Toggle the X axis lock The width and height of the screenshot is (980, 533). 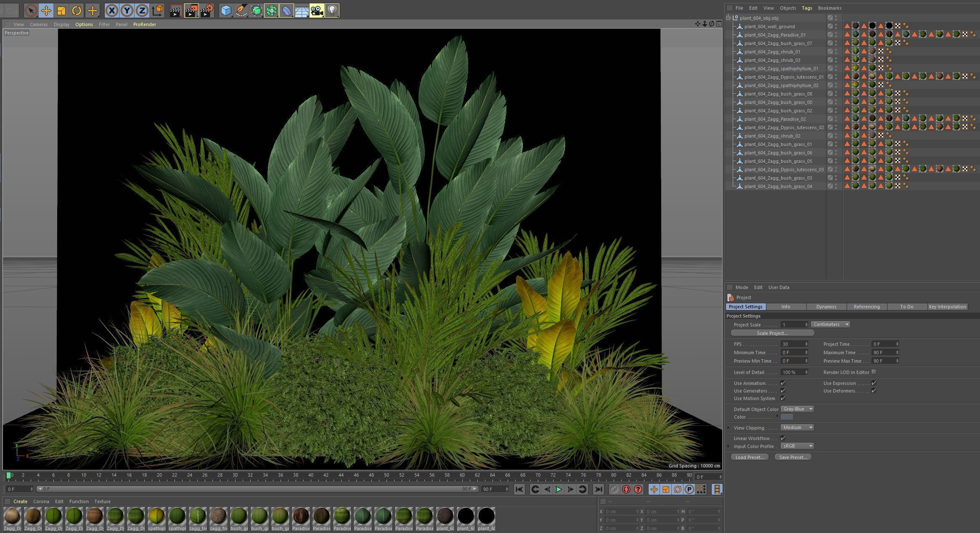[111, 11]
